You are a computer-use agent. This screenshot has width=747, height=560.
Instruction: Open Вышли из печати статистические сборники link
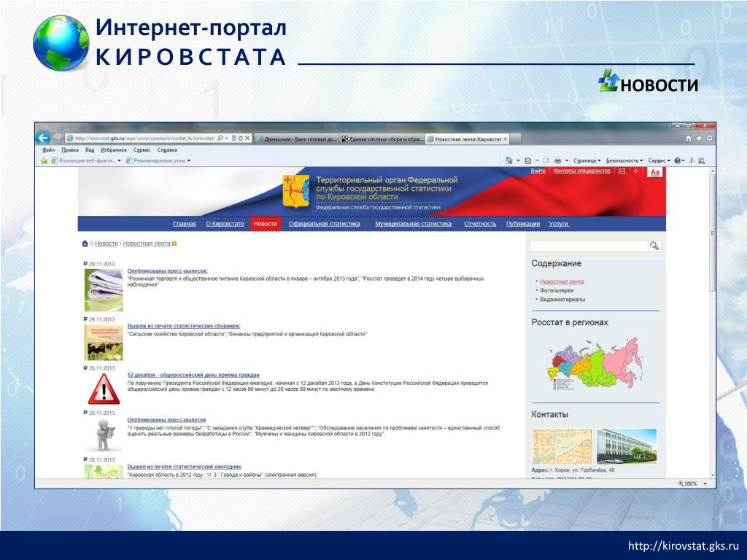point(183,326)
